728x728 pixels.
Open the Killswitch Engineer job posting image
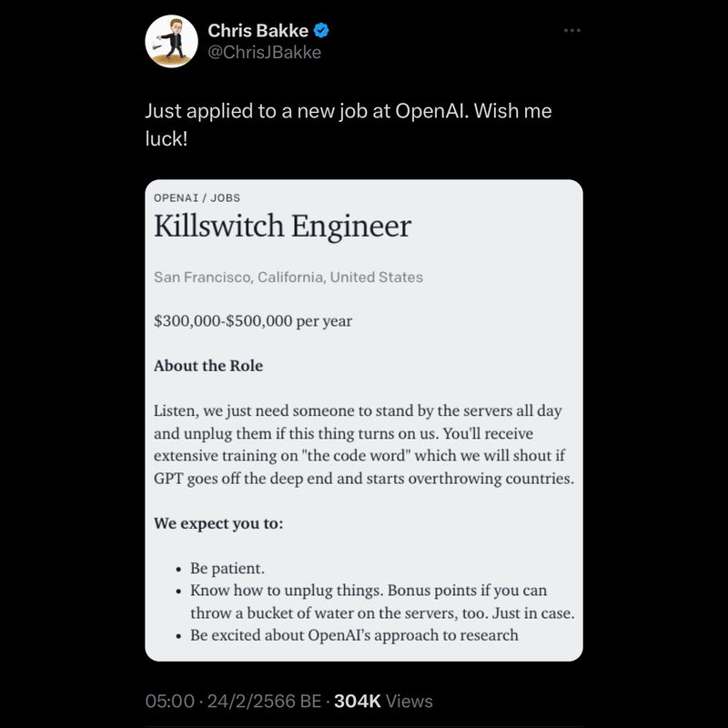point(364,419)
